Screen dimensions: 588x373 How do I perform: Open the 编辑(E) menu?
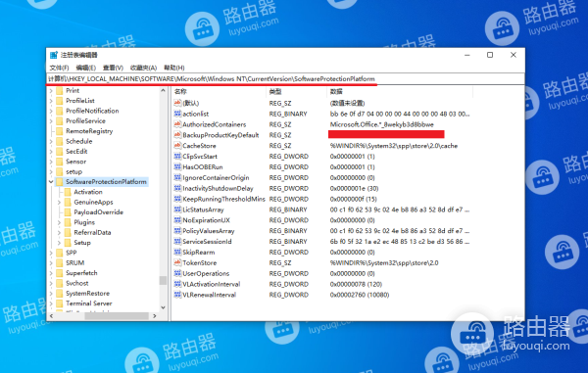click(86, 68)
